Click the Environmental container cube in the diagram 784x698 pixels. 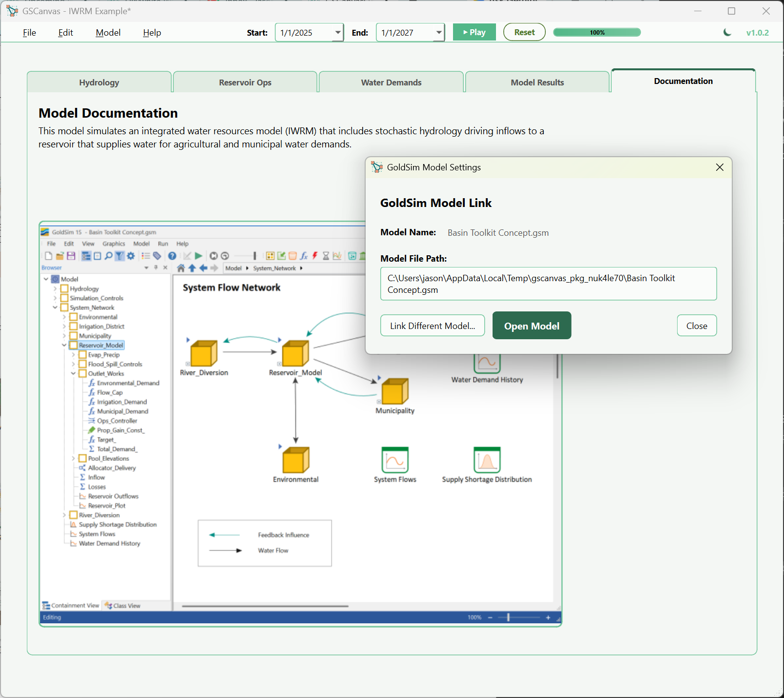click(296, 460)
